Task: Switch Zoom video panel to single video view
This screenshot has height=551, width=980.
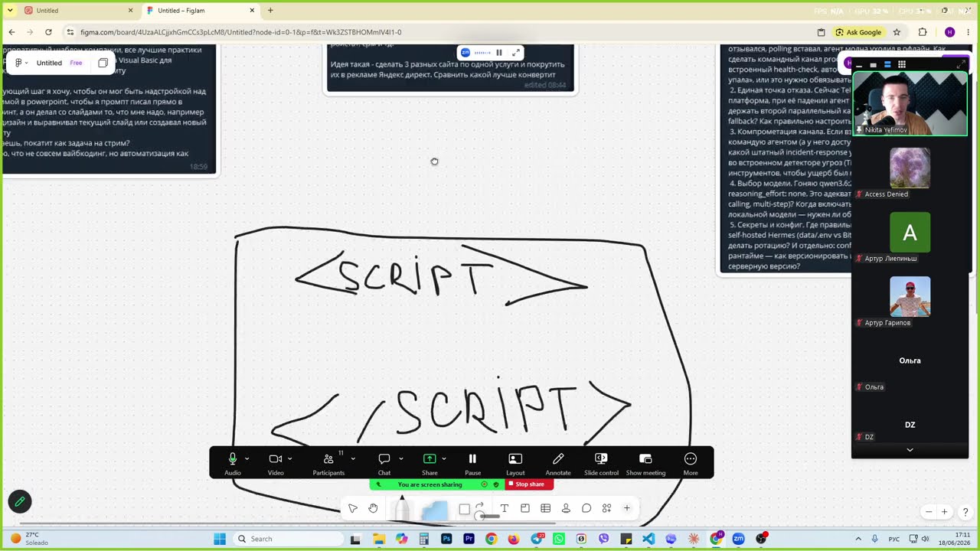Action: [874, 65]
